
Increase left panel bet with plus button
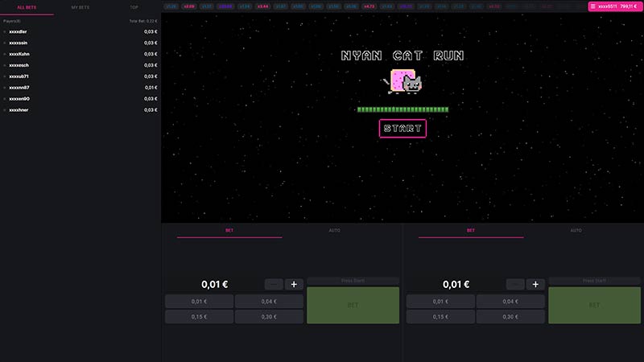pyautogui.click(x=294, y=285)
